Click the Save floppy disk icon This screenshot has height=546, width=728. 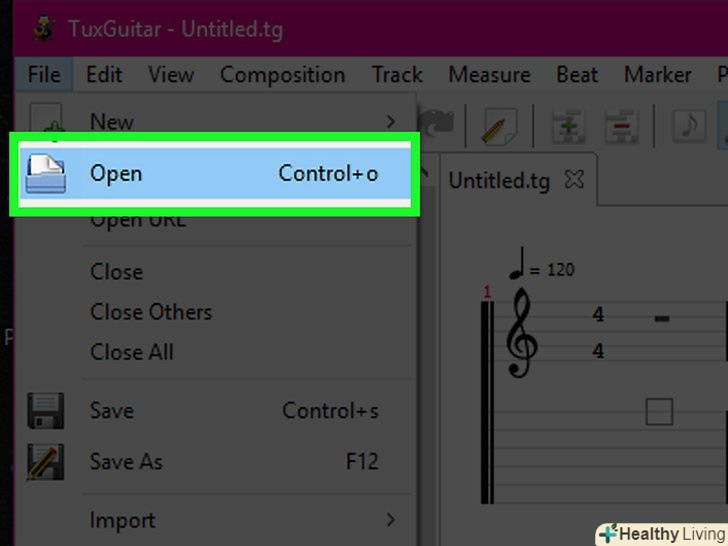(46, 411)
